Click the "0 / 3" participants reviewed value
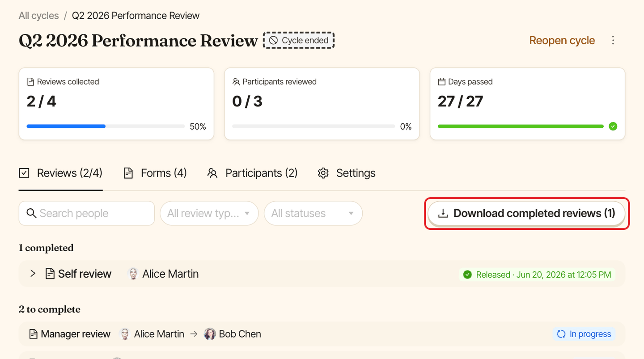 coord(247,101)
